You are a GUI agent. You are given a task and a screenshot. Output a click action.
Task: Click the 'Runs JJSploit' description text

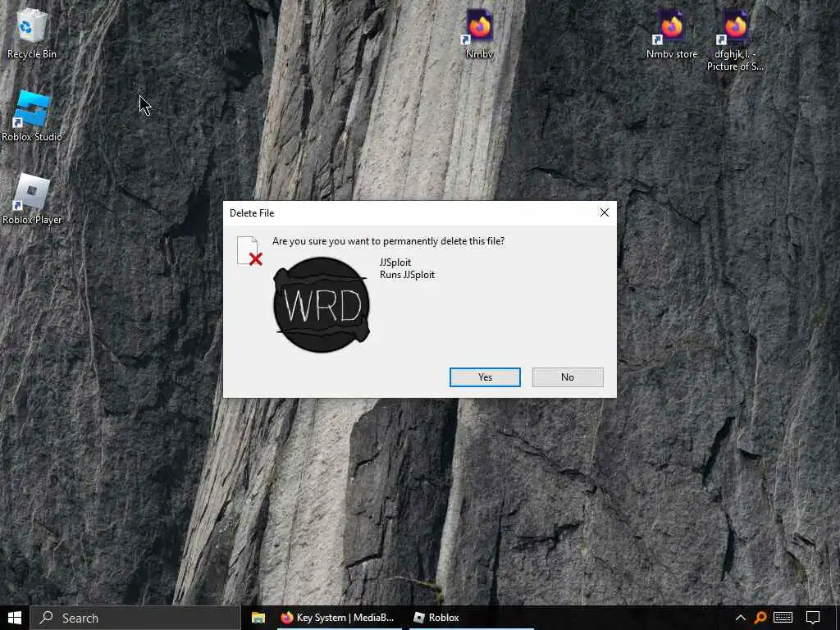pos(407,275)
